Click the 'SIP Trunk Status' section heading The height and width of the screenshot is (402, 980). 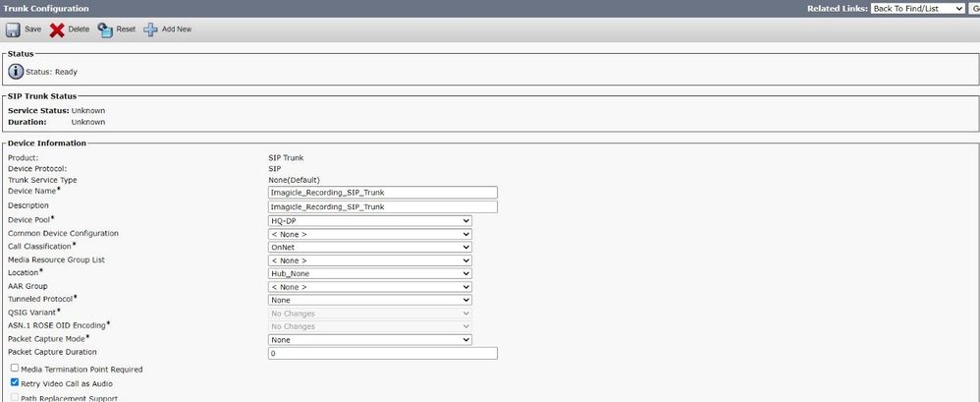(42, 96)
